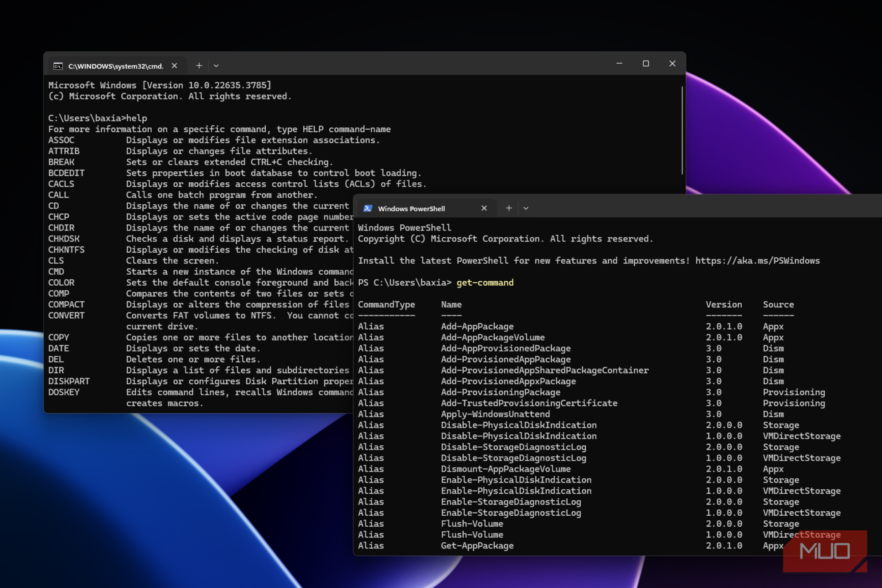This screenshot has height=588, width=882.
Task: Close the Windows PowerShell tab
Action: 484,208
